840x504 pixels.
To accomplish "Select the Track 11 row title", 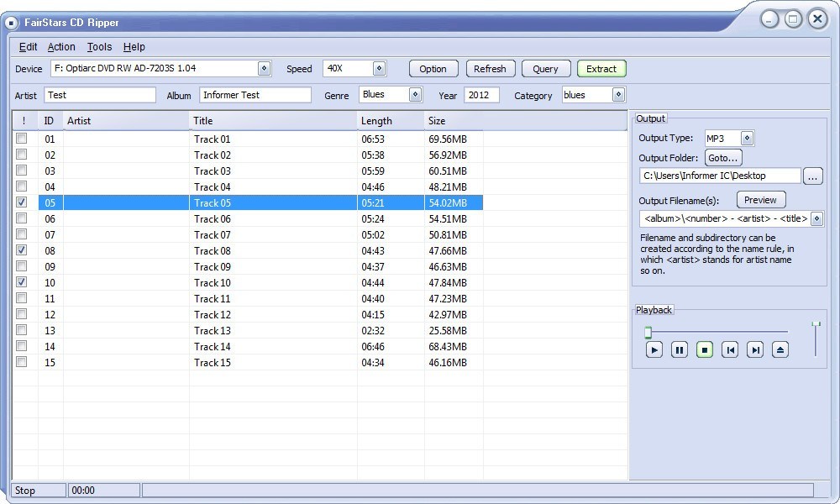I will (x=213, y=299).
